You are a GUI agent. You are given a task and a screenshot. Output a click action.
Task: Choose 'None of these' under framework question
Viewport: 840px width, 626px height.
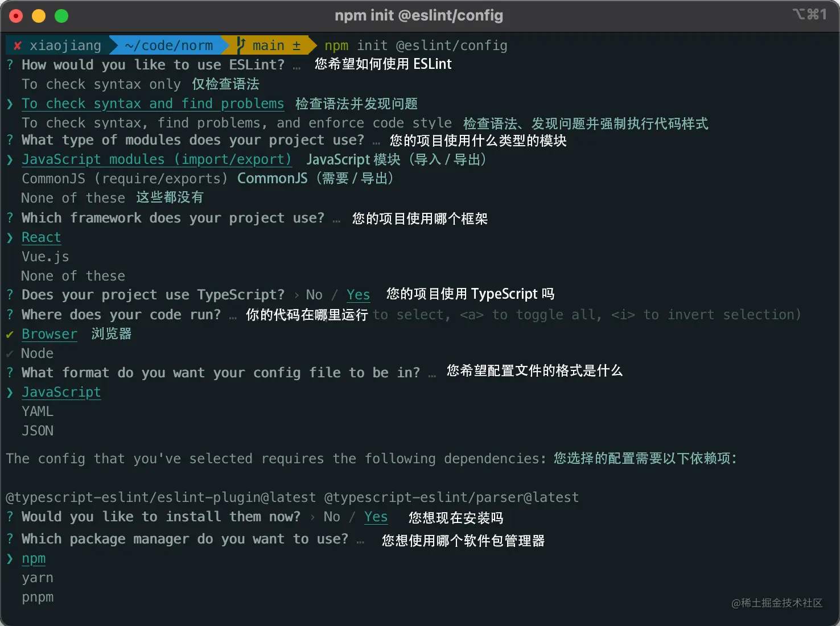pos(73,276)
